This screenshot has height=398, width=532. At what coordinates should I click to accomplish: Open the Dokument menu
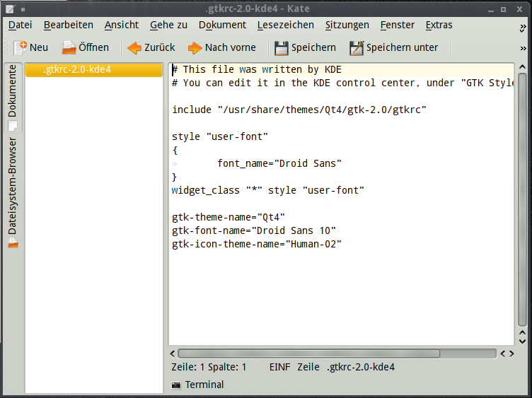222,25
